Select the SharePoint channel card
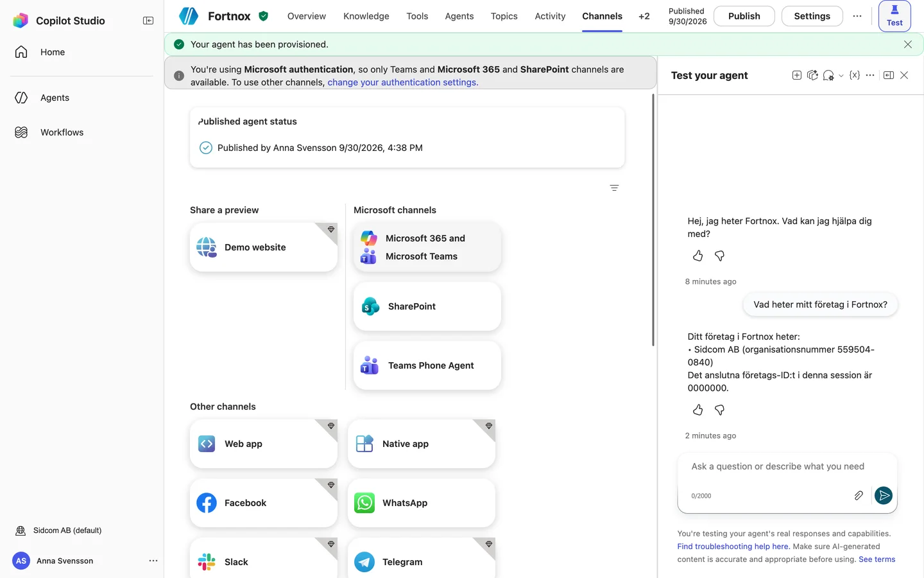924x578 pixels. pyautogui.click(x=427, y=306)
